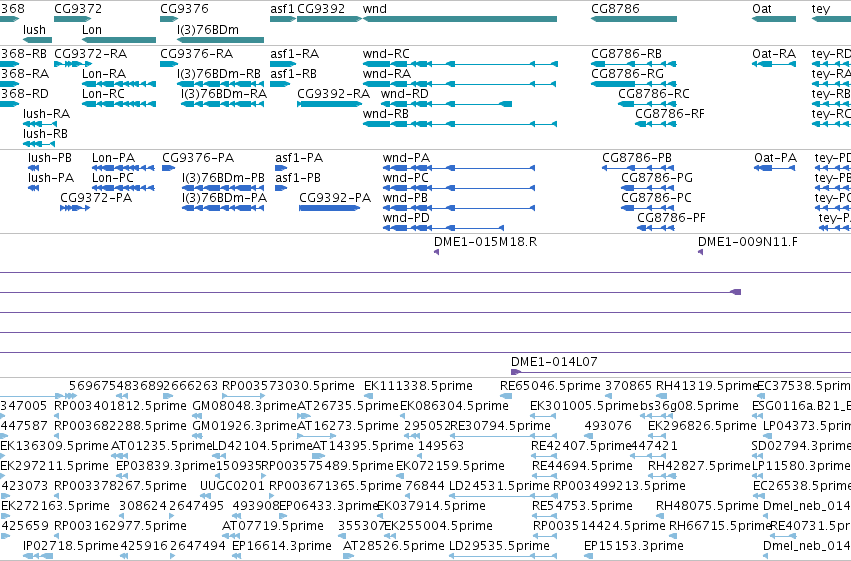Select transcript l(3)76BDm-RB

[220, 84]
